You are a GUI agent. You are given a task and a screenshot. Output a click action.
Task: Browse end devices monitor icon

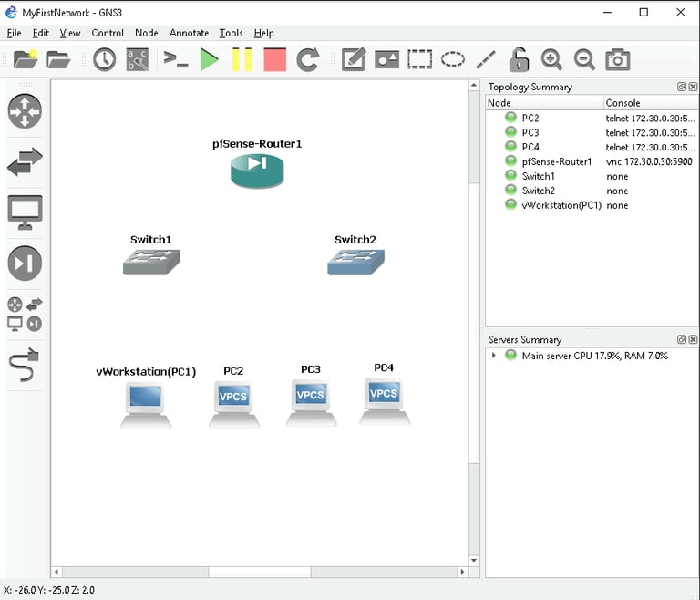pos(25,212)
